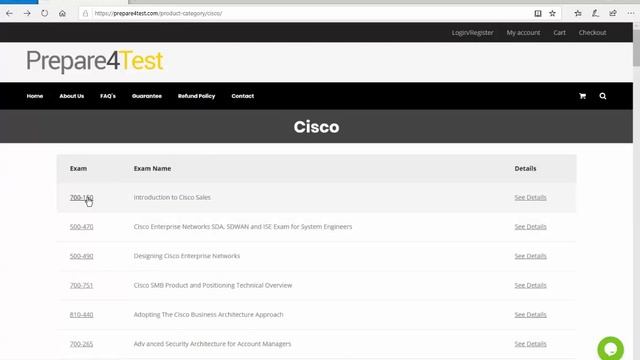Go to the browser Home icon
640x360 pixels.
pyautogui.click(x=62, y=13)
